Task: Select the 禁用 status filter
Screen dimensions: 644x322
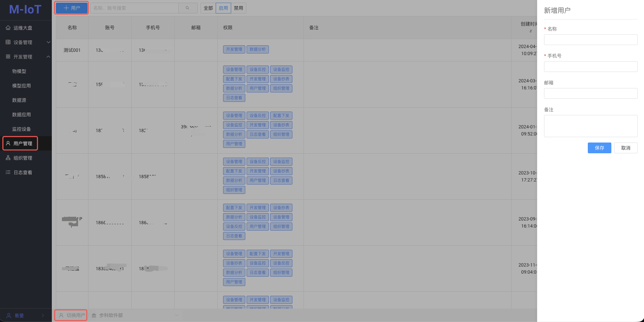Action: click(x=239, y=8)
